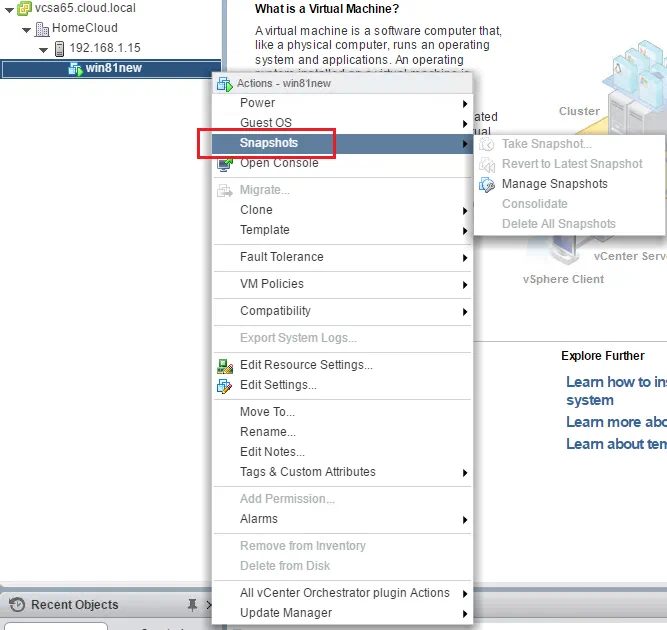Click the Actions menu header VM icon

(x=225, y=84)
